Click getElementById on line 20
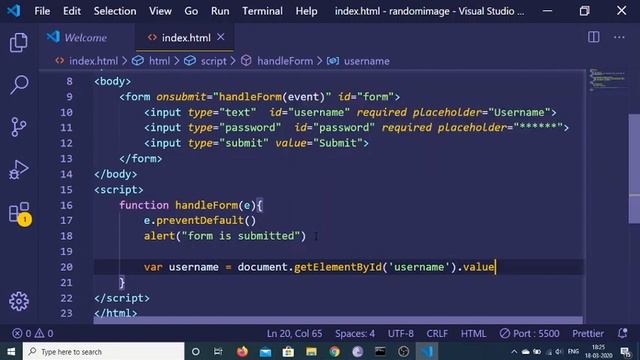Screen dimensions: 640x360 [x=338, y=267]
